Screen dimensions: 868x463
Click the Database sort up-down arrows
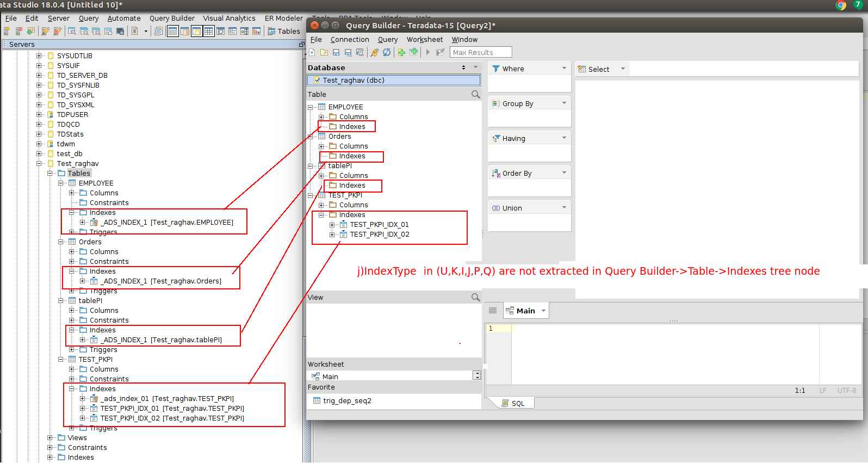463,67
